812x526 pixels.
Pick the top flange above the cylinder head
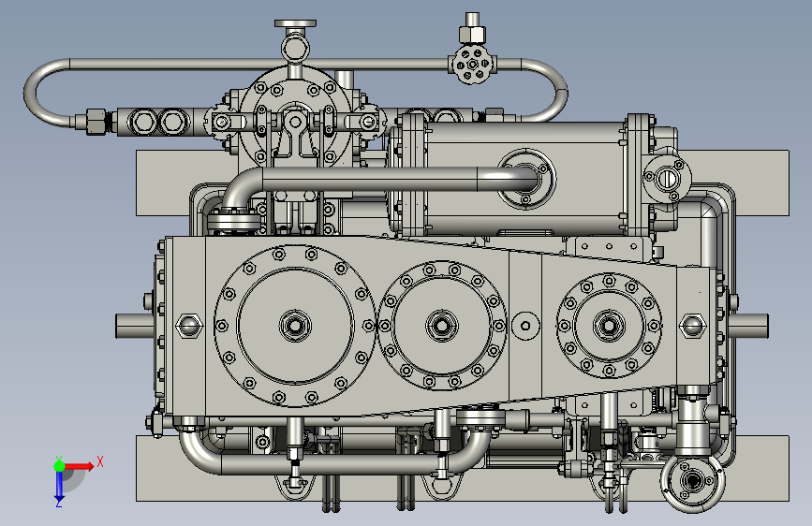(x=295, y=23)
